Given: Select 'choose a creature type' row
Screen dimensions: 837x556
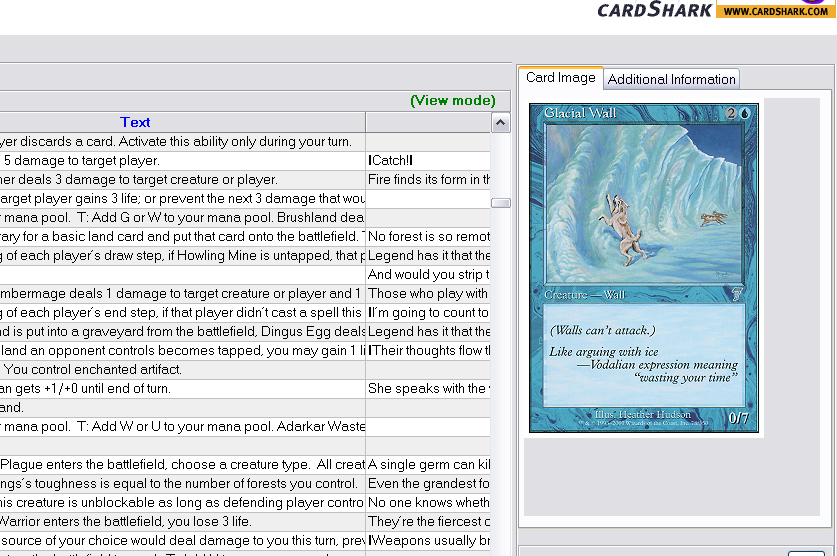Looking at the screenshot, I should click(x=183, y=465).
